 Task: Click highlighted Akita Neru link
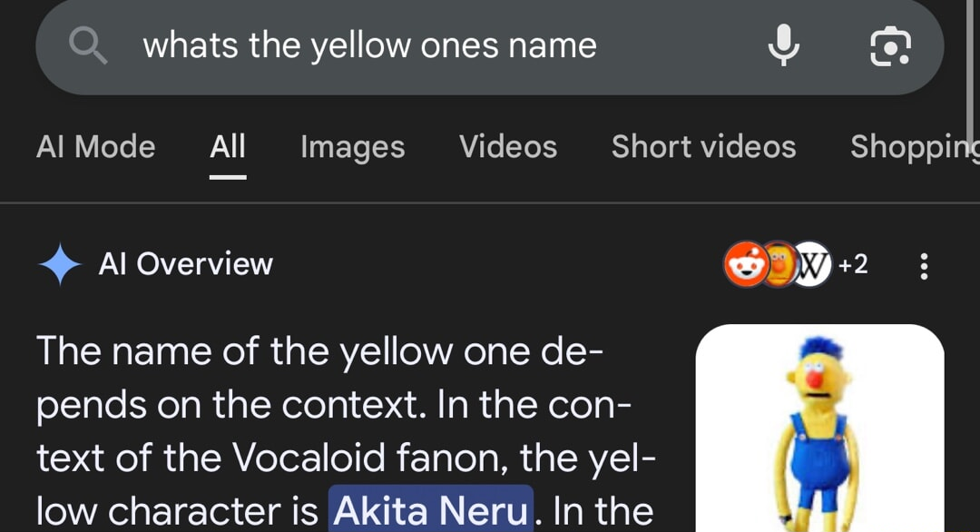coord(431,509)
